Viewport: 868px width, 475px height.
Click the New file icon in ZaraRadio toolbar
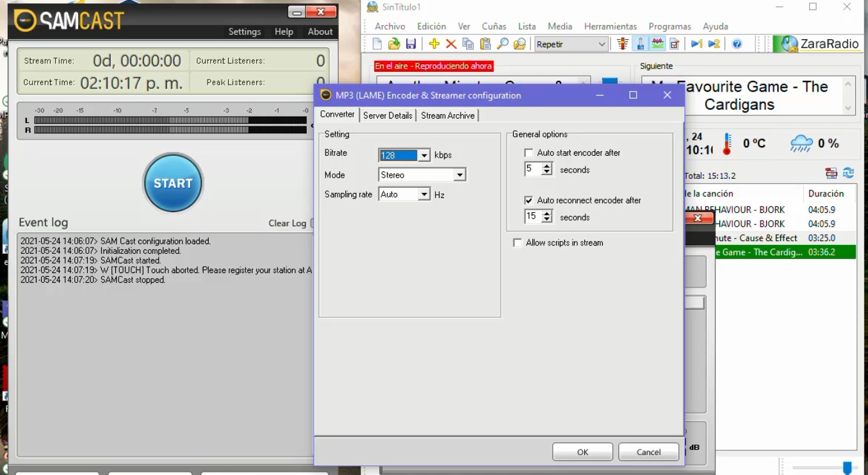coord(377,44)
